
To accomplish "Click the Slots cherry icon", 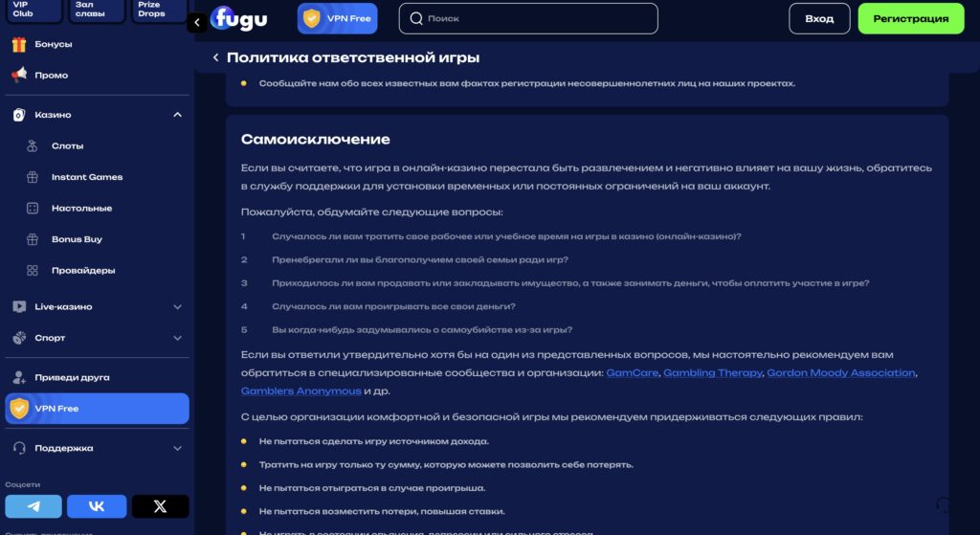I will tap(33, 145).
